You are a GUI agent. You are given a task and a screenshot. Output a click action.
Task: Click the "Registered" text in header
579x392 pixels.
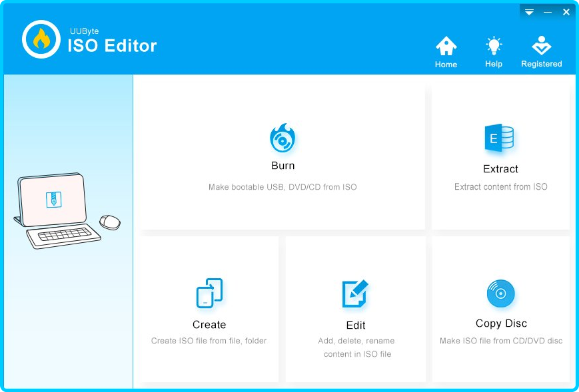coord(541,64)
